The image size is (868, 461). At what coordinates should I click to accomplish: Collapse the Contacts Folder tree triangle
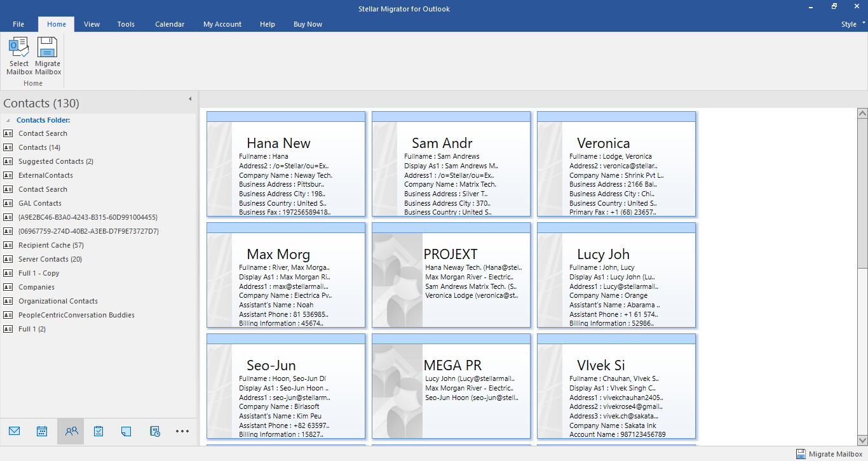coord(8,120)
